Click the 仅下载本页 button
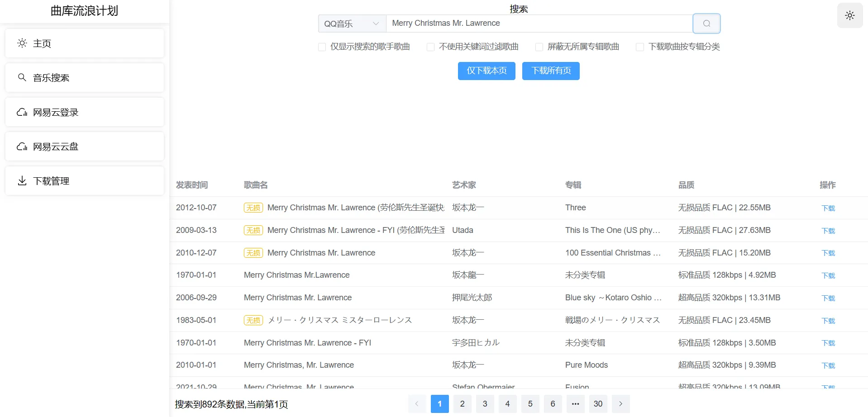The image size is (868, 417). point(486,71)
